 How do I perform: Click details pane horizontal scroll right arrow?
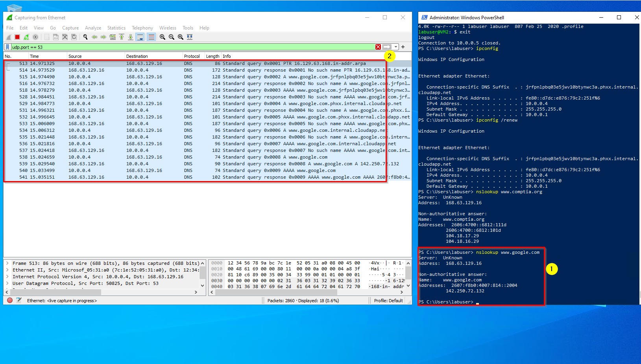point(196,292)
